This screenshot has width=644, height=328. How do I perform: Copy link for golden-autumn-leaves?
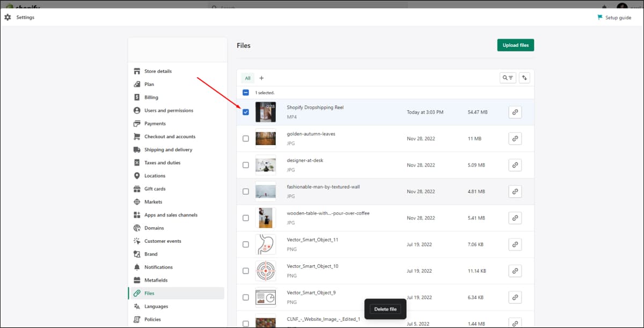click(x=515, y=138)
